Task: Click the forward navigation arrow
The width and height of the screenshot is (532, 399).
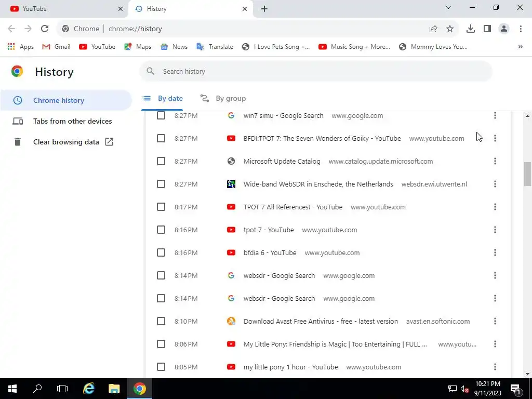Action: [28, 29]
